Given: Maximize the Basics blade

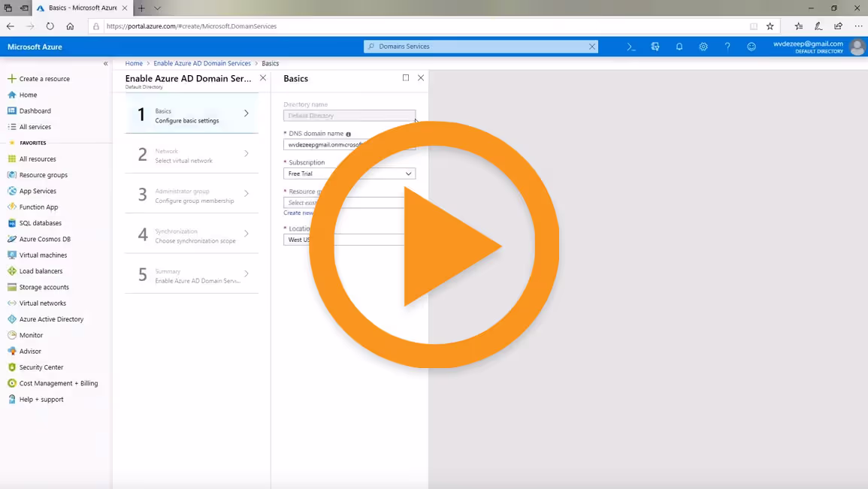Looking at the screenshot, I should (406, 78).
